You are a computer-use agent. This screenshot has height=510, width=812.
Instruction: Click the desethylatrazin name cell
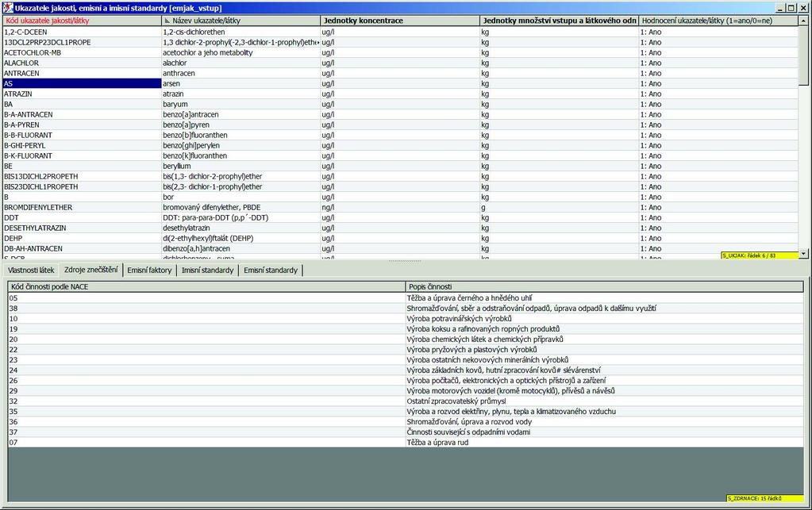point(241,228)
